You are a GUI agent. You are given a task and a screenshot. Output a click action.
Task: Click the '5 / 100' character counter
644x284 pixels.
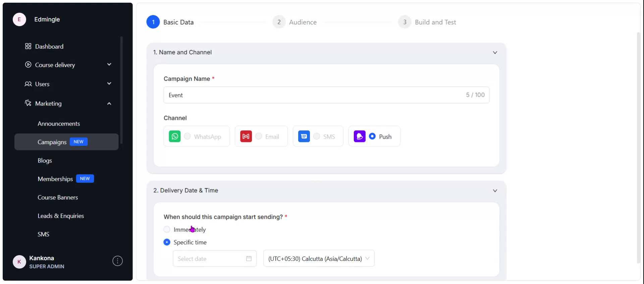tap(475, 95)
